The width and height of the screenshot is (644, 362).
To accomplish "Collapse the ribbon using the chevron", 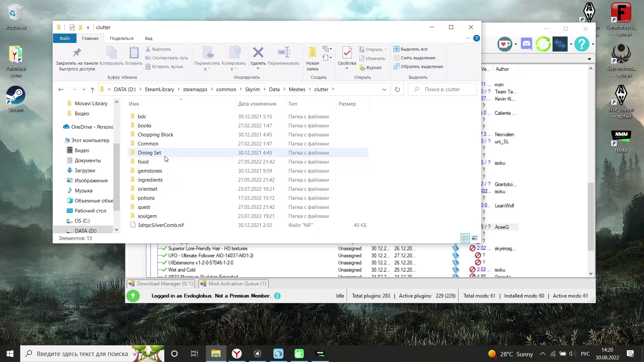I will tap(468, 38).
